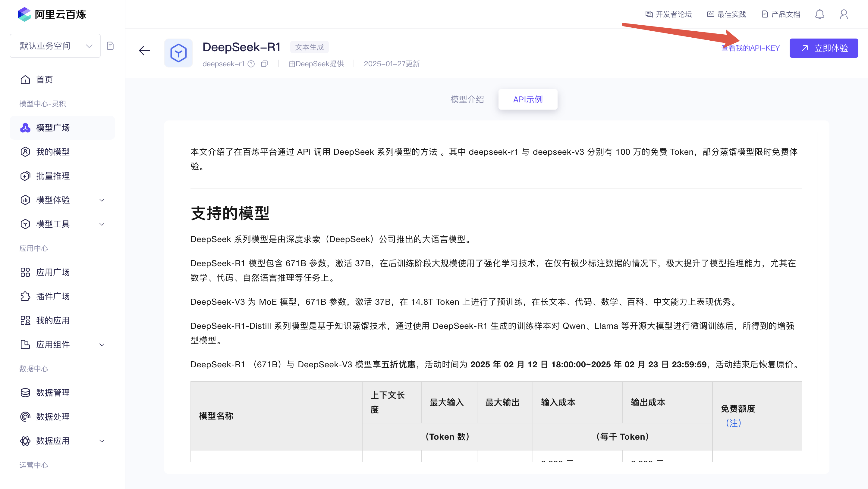Screen dimensions: 868x489
Task: Open the notifications bell
Action: coord(820,14)
